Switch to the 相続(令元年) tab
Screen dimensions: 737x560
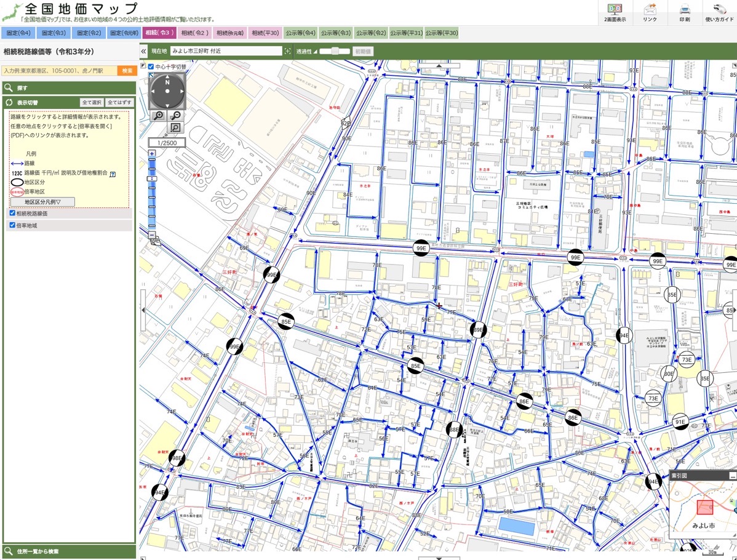pyautogui.click(x=230, y=33)
